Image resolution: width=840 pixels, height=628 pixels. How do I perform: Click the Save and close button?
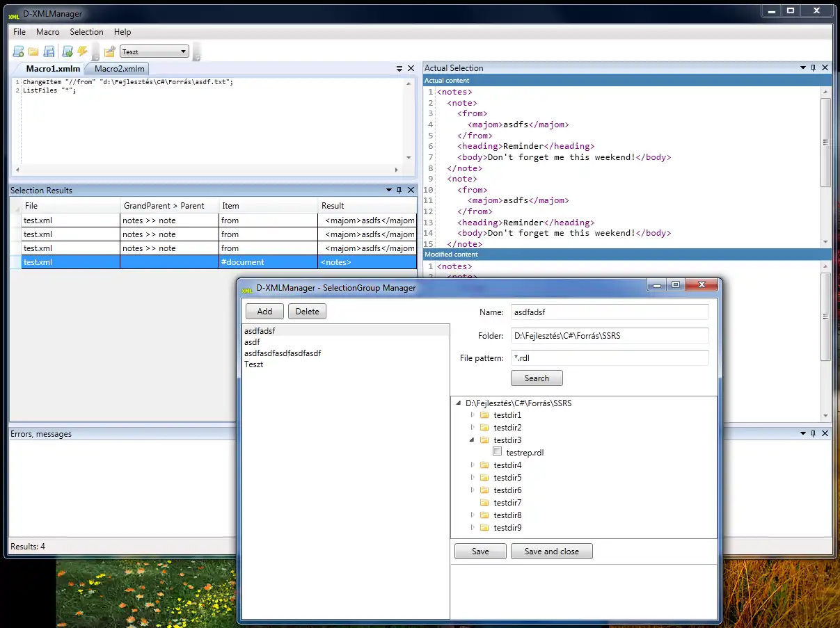click(551, 551)
